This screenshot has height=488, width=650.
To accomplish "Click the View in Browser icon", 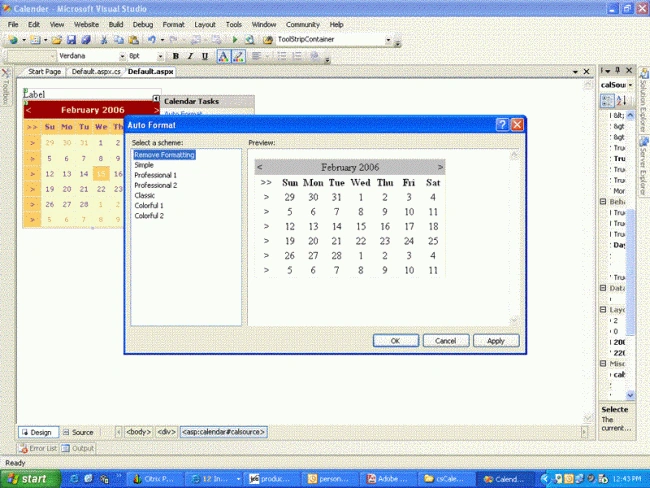I will tap(250, 39).
